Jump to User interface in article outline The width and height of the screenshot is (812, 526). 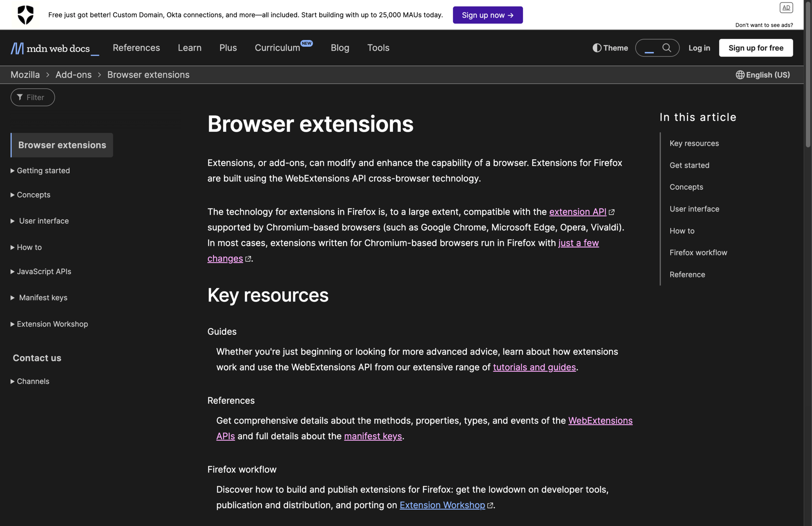pos(694,209)
